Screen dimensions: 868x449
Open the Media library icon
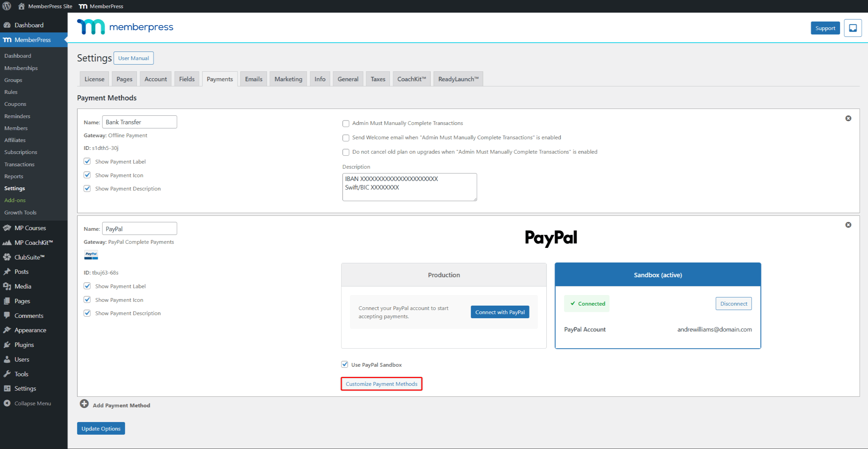pyautogui.click(x=8, y=286)
